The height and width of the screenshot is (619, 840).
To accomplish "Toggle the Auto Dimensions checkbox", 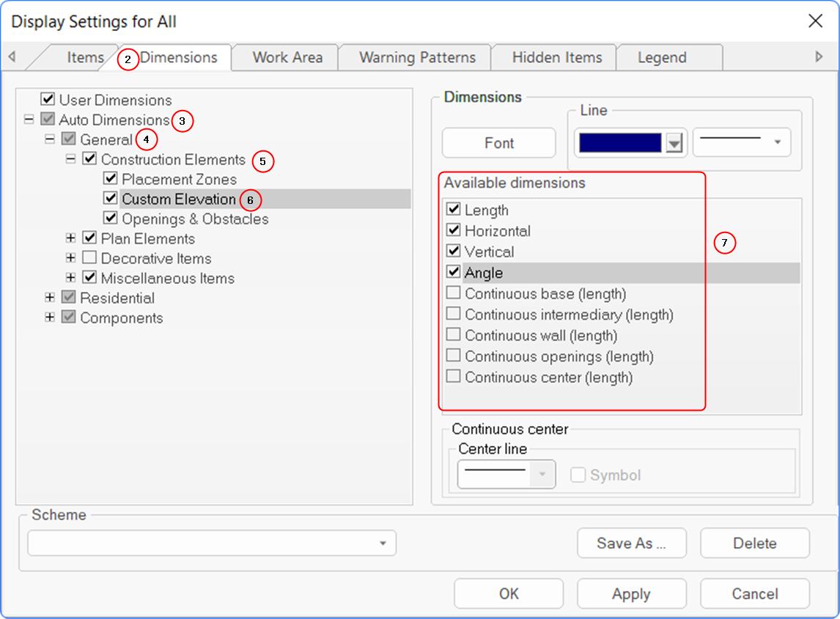I will [48, 118].
